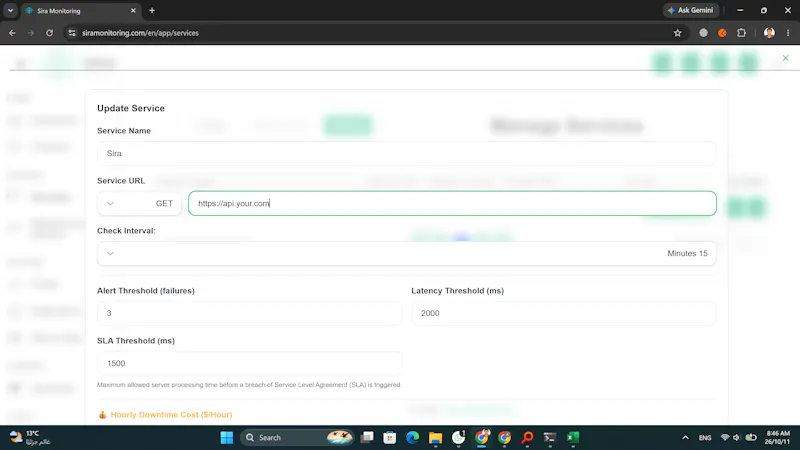This screenshot has height=450, width=800.
Task: Show hidden system tray icons
Action: click(x=685, y=437)
